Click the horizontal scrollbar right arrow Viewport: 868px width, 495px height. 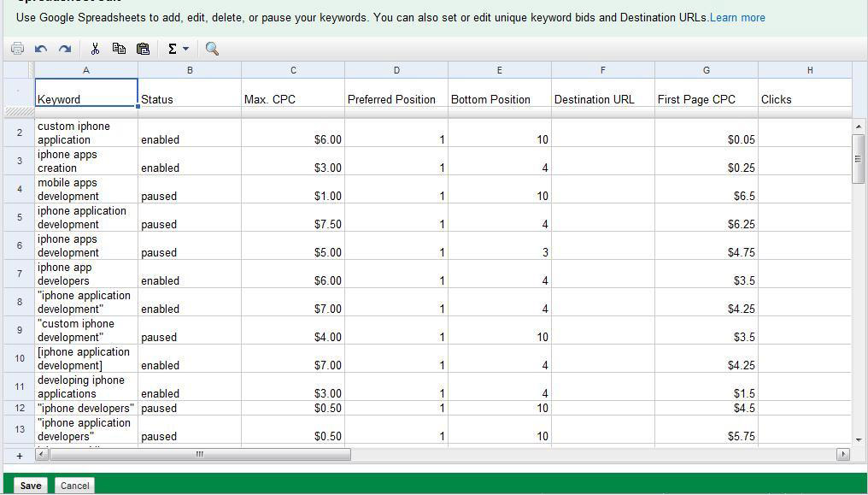coord(843,455)
